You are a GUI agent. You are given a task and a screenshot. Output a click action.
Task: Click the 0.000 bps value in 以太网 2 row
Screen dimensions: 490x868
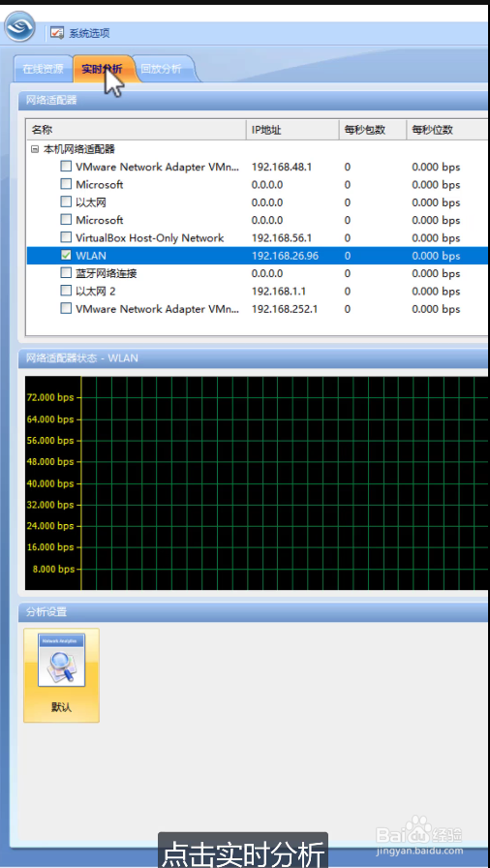(x=436, y=292)
